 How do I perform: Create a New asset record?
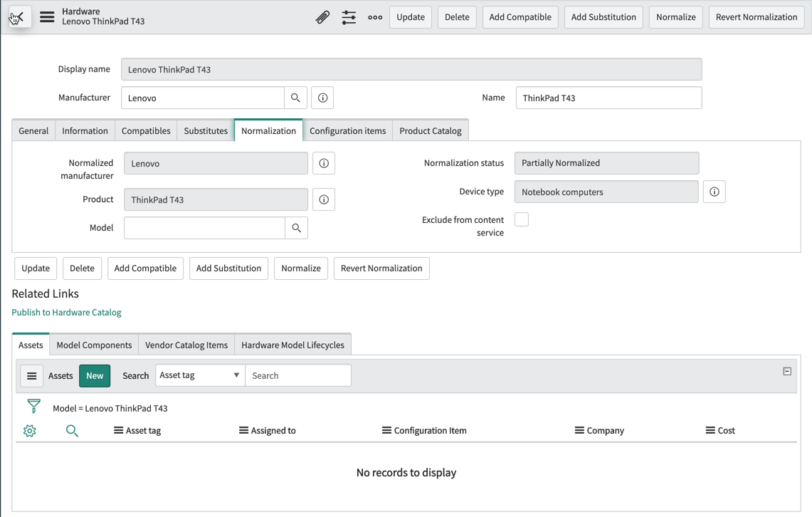pos(95,375)
